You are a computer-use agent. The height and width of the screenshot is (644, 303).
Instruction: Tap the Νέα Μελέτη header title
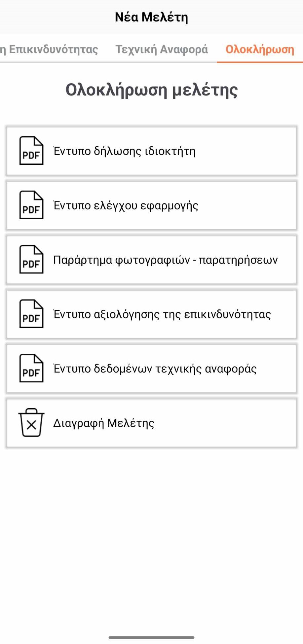tap(151, 17)
